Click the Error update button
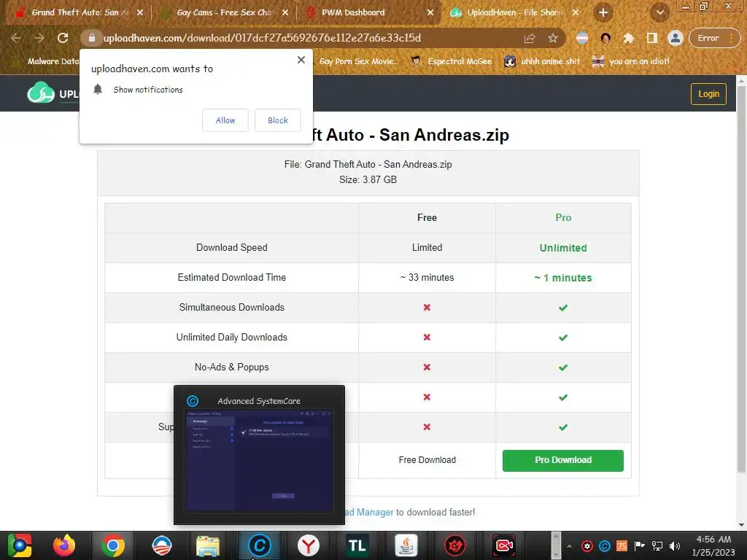The width and height of the screenshot is (747, 560). (713, 38)
